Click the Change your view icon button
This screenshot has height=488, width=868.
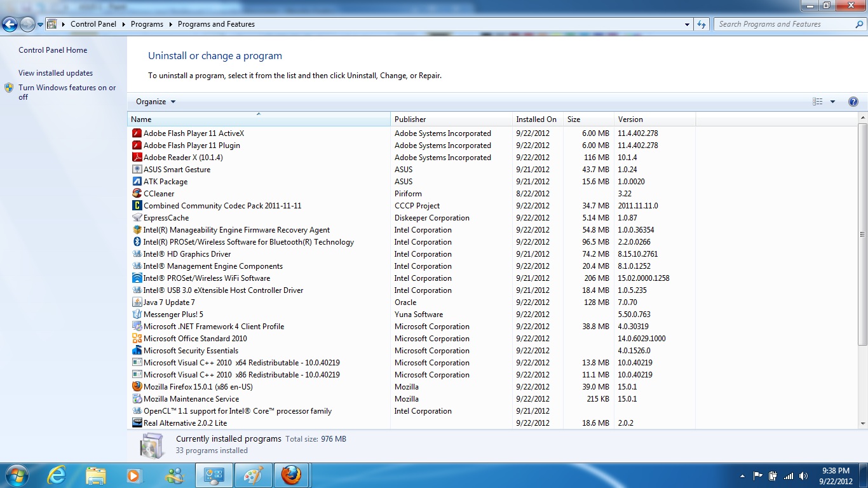tap(818, 102)
